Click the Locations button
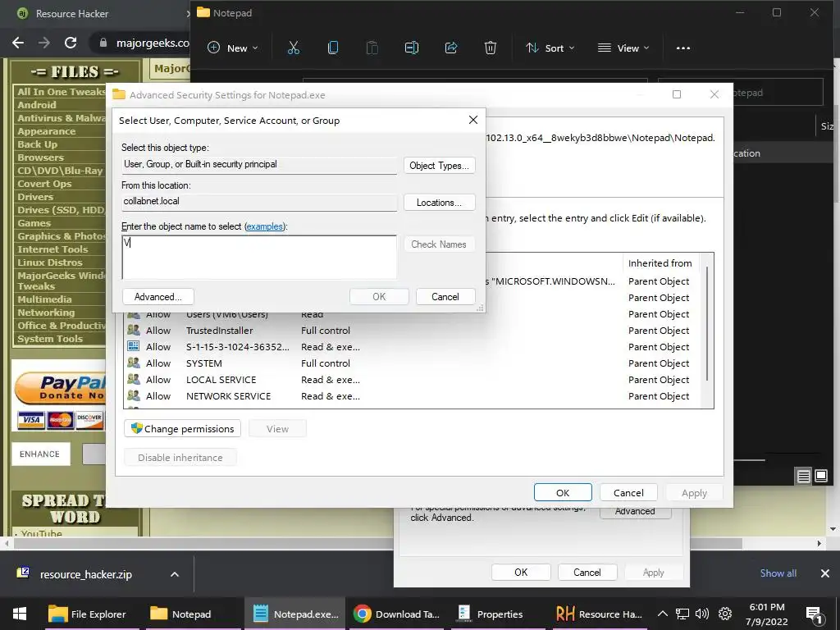840x630 pixels. tap(440, 203)
